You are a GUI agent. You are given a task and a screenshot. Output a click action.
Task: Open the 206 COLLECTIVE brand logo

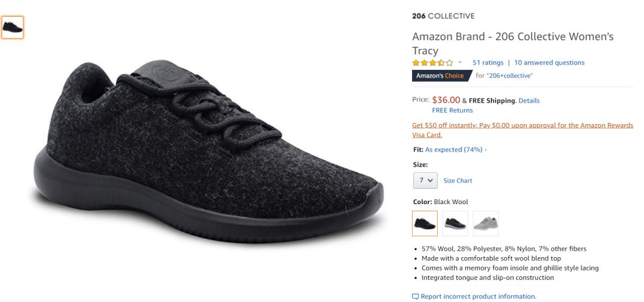[443, 16]
